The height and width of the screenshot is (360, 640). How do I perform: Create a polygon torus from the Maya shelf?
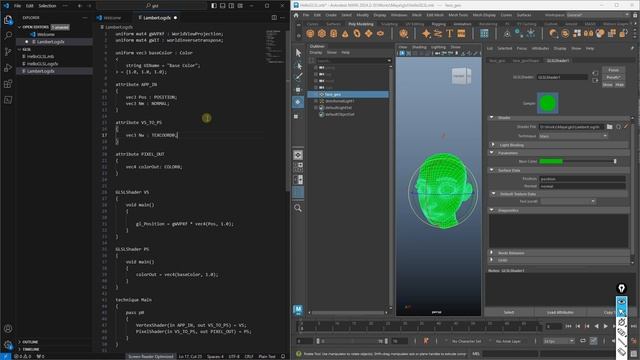coord(357,34)
